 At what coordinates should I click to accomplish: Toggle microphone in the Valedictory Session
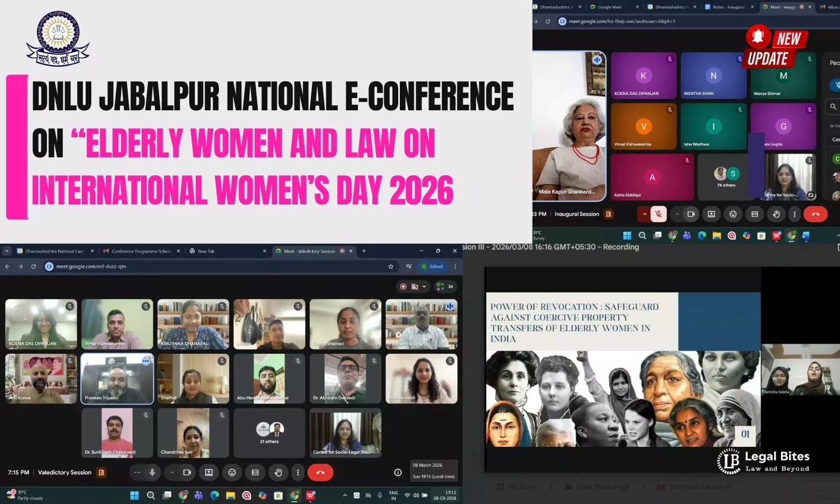point(152,473)
